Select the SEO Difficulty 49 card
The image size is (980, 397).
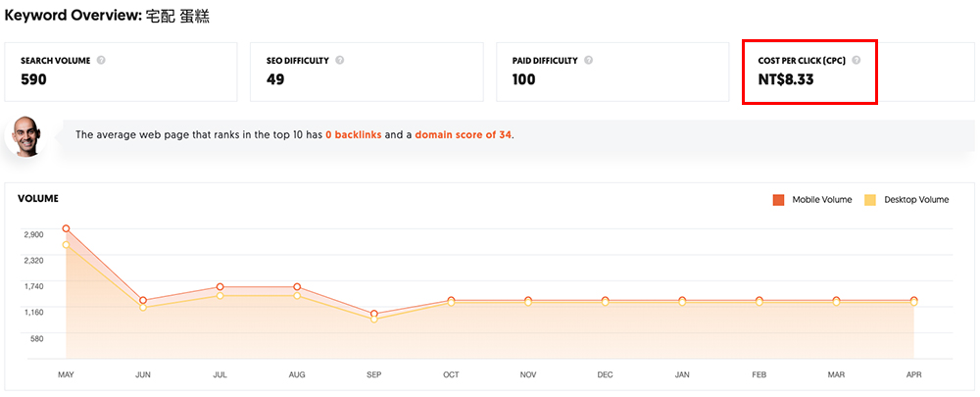coord(367,72)
